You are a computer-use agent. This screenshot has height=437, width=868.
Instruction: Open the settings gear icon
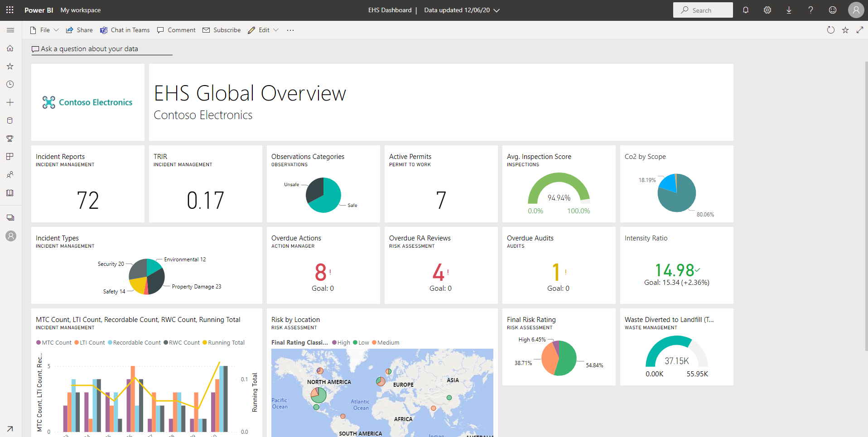[767, 10]
